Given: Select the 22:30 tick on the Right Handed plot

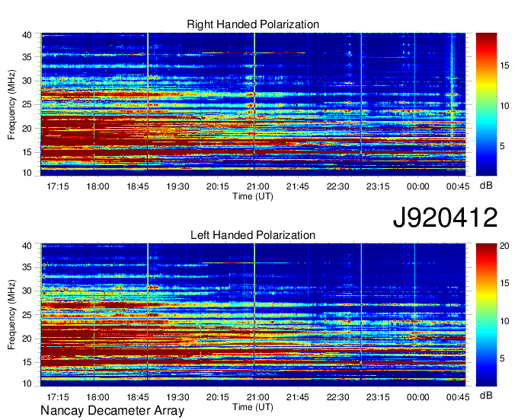Looking at the screenshot, I should pyautogui.click(x=338, y=186).
